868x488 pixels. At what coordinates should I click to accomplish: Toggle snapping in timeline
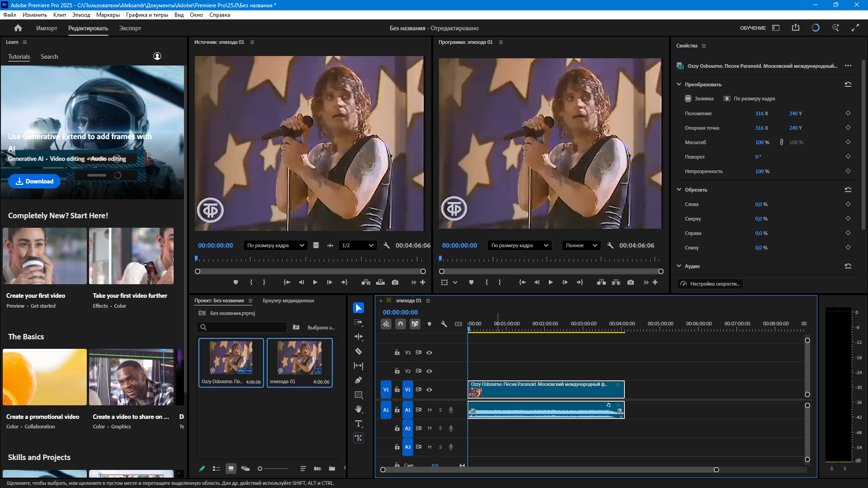(401, 324)
